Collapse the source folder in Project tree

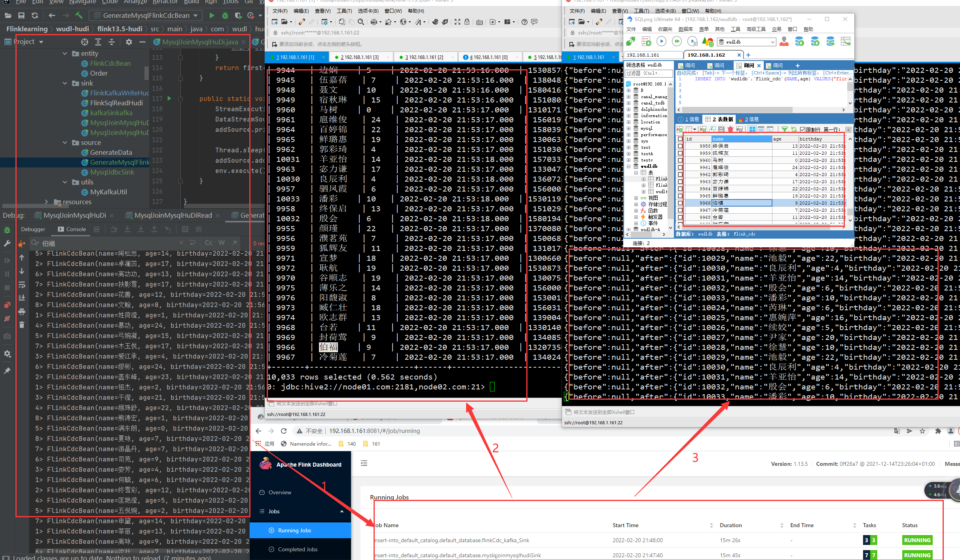65,142
